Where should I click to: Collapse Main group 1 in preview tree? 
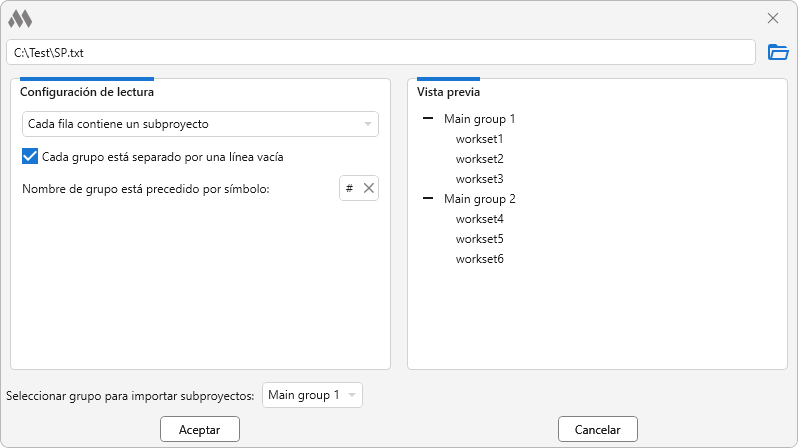tap(428, 119)
